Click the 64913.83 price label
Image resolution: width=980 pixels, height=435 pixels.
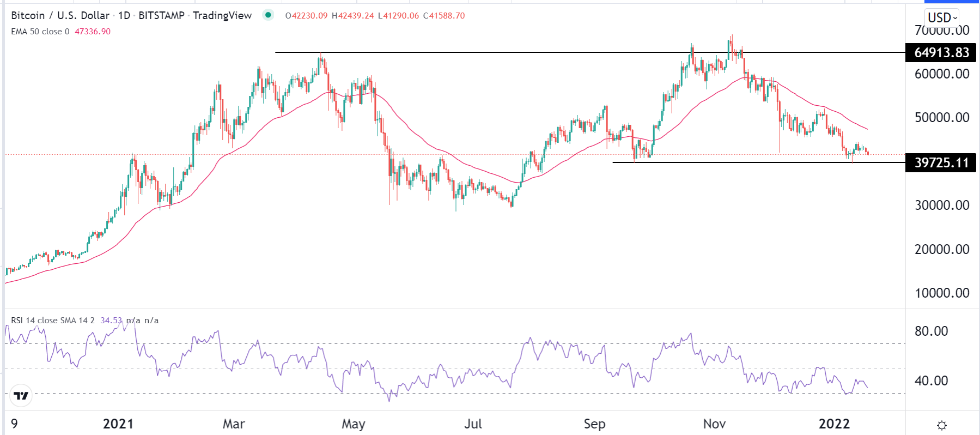click(x=941, y=53)
